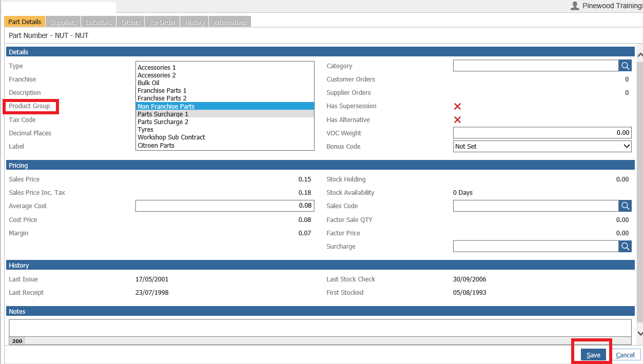Go to the History tab

194,22
